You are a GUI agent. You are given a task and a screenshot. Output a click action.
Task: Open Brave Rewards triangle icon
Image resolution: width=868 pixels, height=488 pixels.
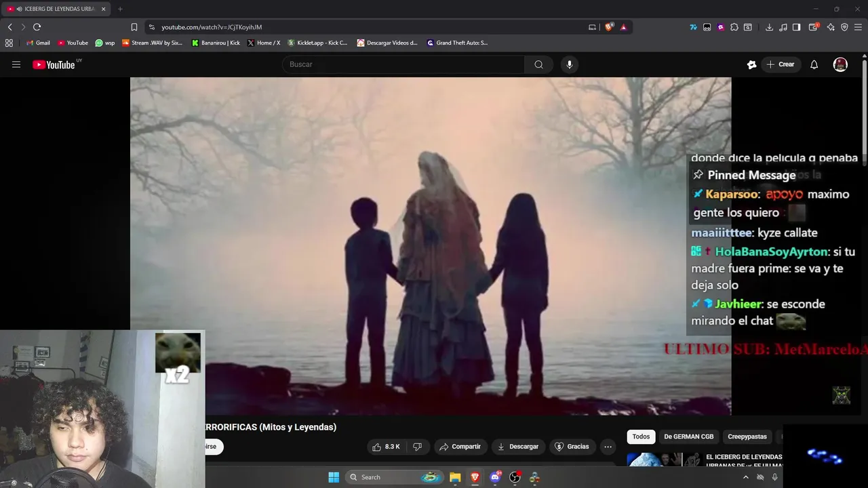click(623, 27)
